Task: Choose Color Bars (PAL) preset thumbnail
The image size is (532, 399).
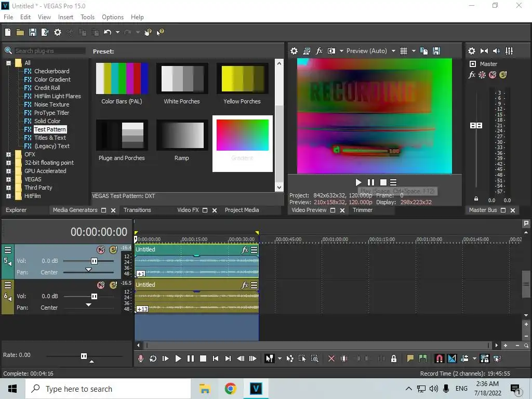Action: pyautogui.click(x=122, y=78)
